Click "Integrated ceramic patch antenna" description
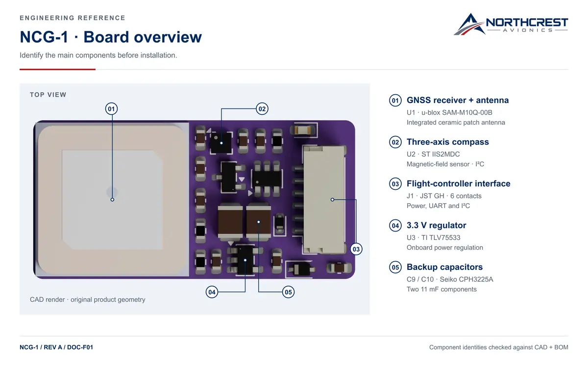 coord(456,122)
